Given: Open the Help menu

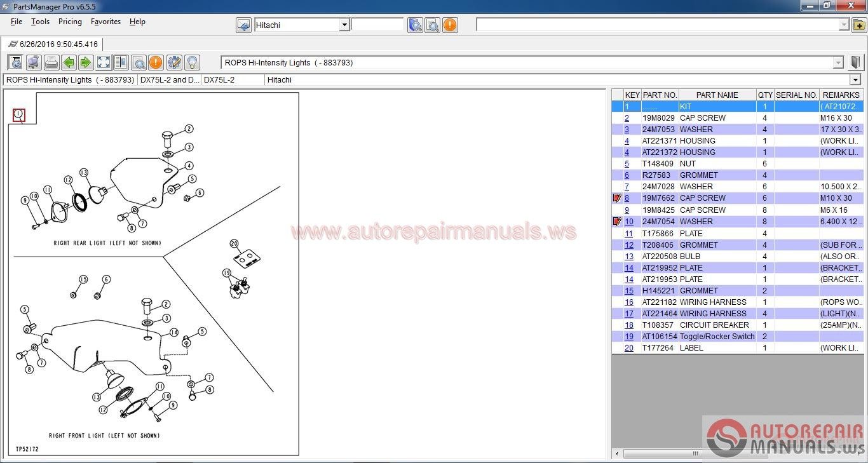Looking at the screenshot, I should pos(137,22).
